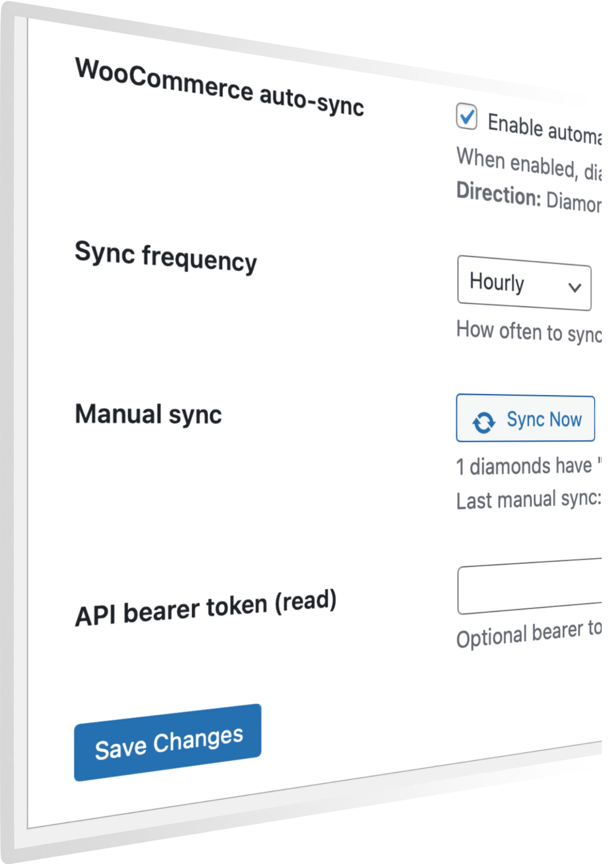Viewport: 616px width, 864px height.
Task: Select the "API bearer token (read)" label
Action: point(205,608)
